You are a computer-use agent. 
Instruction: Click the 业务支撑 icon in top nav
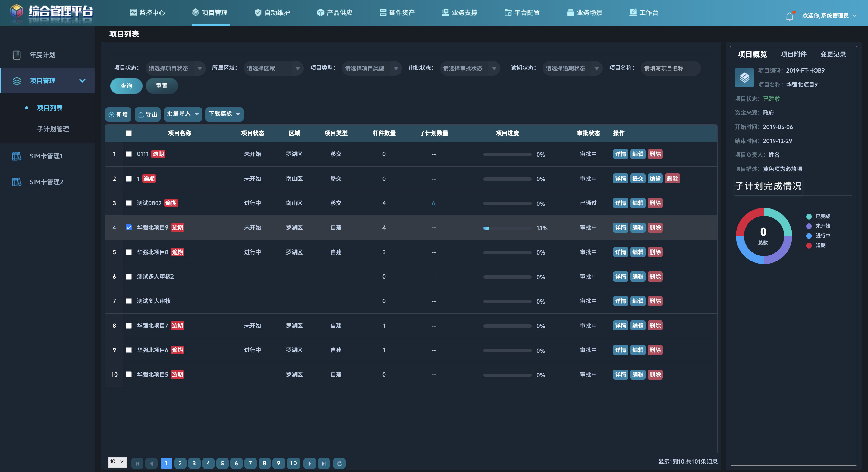pos(445,12)
